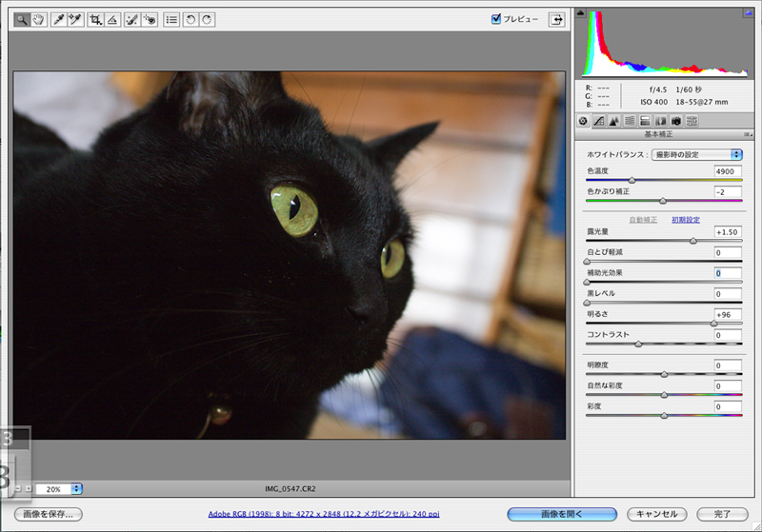Click the 彩度 value field
This screenshot has width=762, height=532.
[728, 406]
